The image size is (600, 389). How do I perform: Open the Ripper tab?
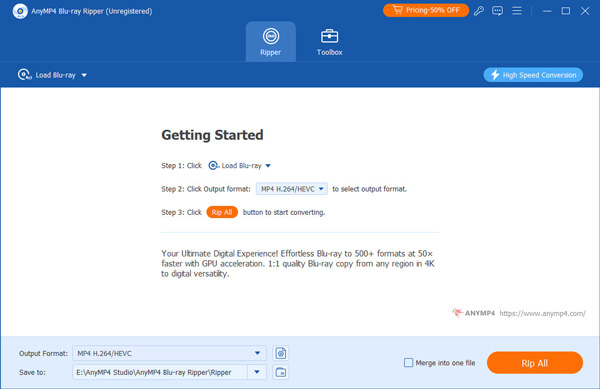(x=271, y=42)
